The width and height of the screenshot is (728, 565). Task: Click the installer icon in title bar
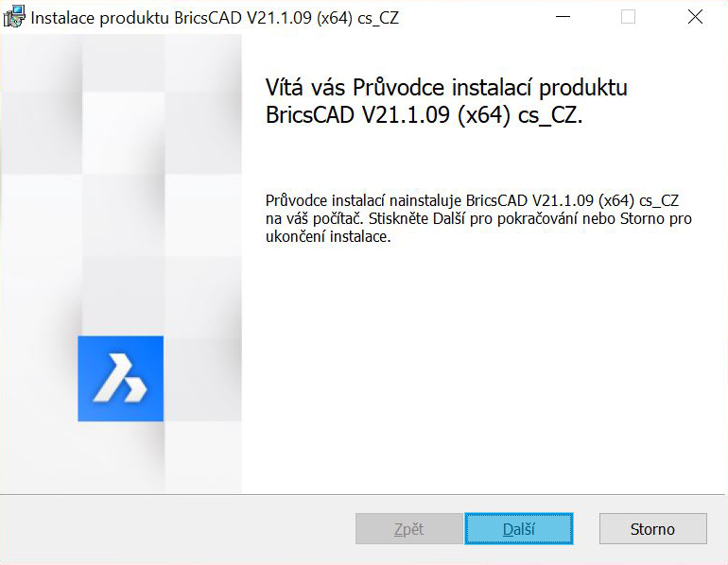(14, 17)
